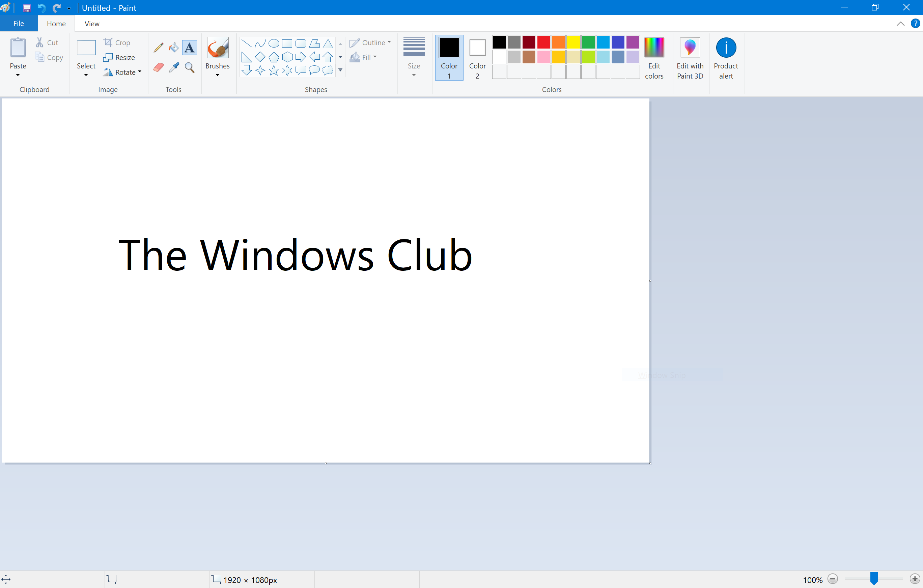Select the Hexagon shape
The height and width of the screenshot is (588, 923).
[287, 57]
